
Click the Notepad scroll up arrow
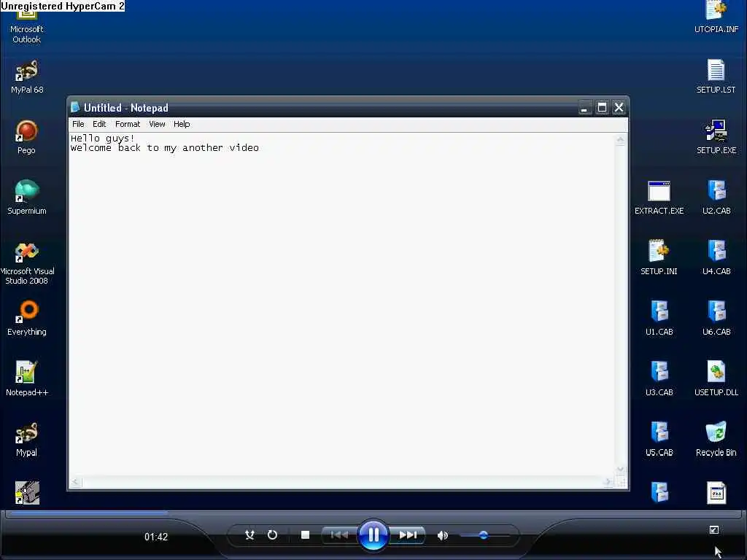(620, 139)
